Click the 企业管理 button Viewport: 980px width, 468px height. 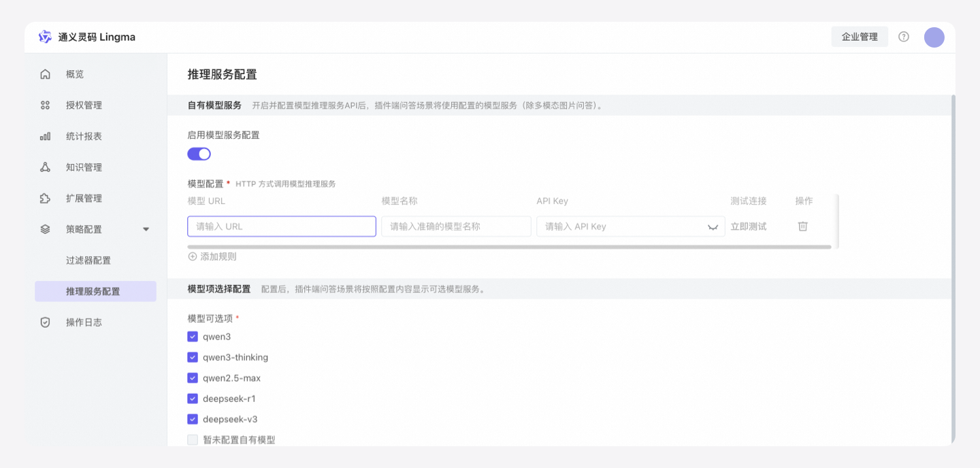[860, 37]
